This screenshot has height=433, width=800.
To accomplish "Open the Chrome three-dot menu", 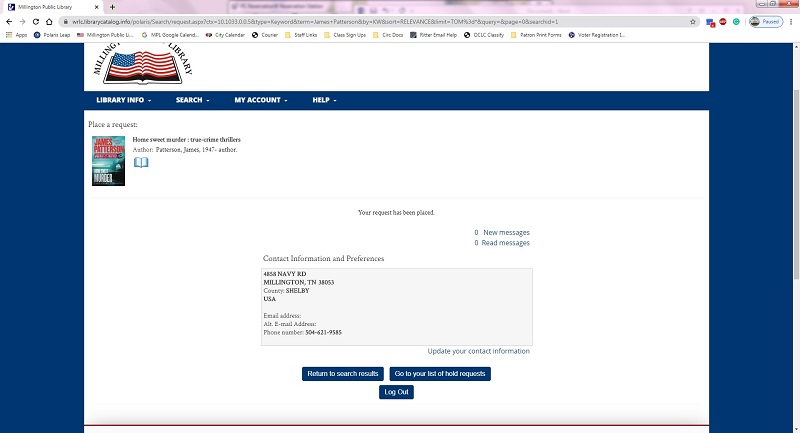I will pos(791,21).
